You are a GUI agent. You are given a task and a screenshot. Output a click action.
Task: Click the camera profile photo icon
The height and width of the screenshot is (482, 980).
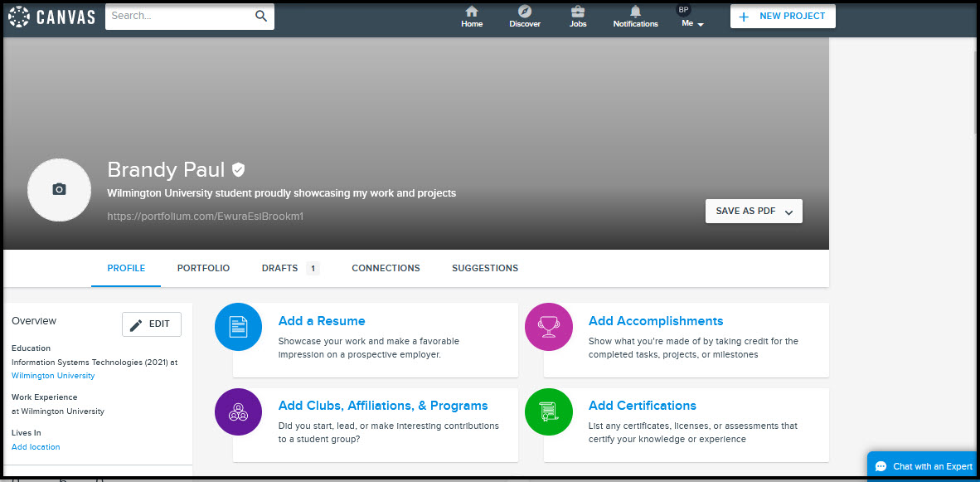(60, 189)
